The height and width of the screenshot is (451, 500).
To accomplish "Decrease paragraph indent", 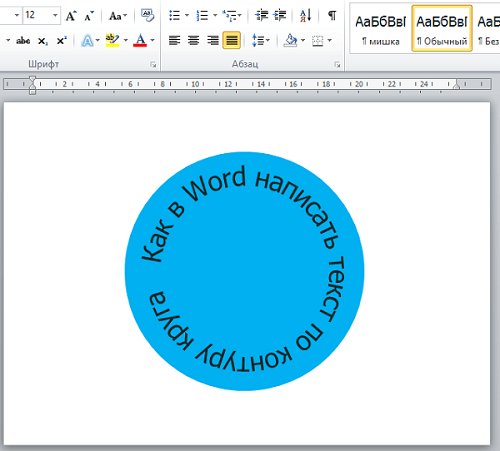I will tap(261, 15).
